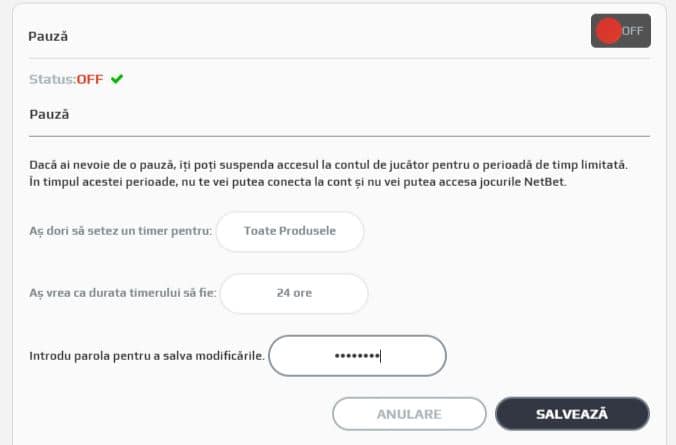The width and height of the screenshot is (676, 445).
Task: Click the grey Status: label
Action: 52,80
